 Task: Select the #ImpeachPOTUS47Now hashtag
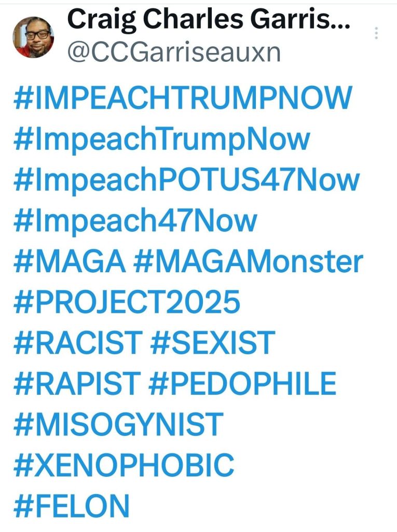[186, 180]
